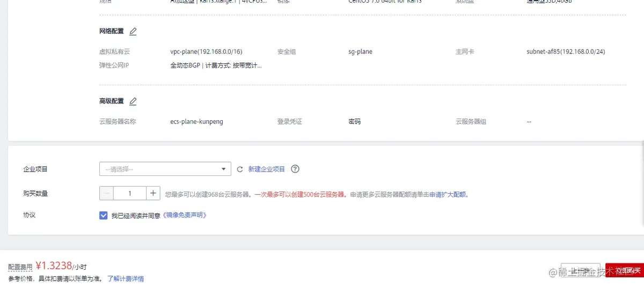
Task: Select the 主网卡 label
Action: [465, 52]
